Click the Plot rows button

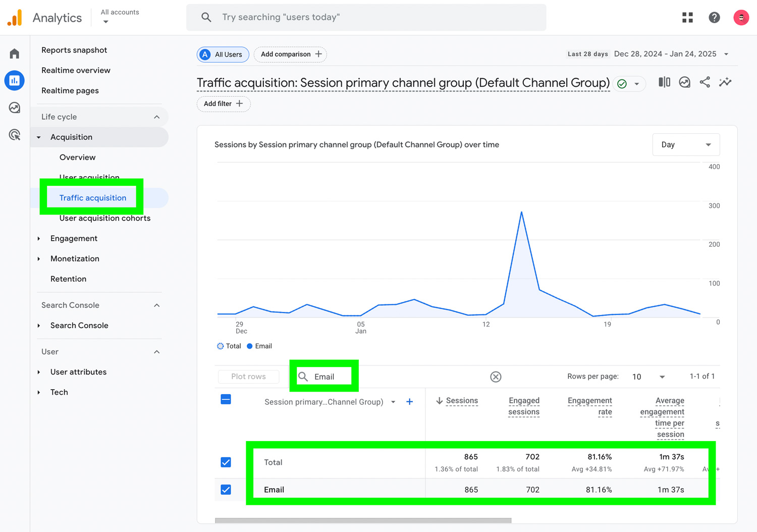coord(248,377)
